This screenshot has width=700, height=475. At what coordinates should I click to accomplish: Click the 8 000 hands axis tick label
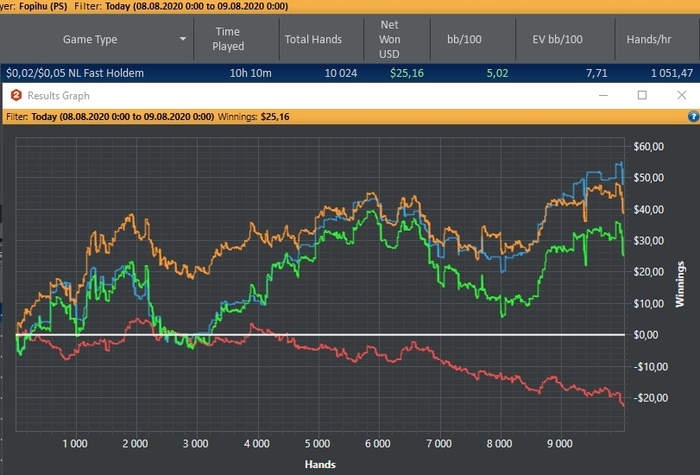pos(500,444)
